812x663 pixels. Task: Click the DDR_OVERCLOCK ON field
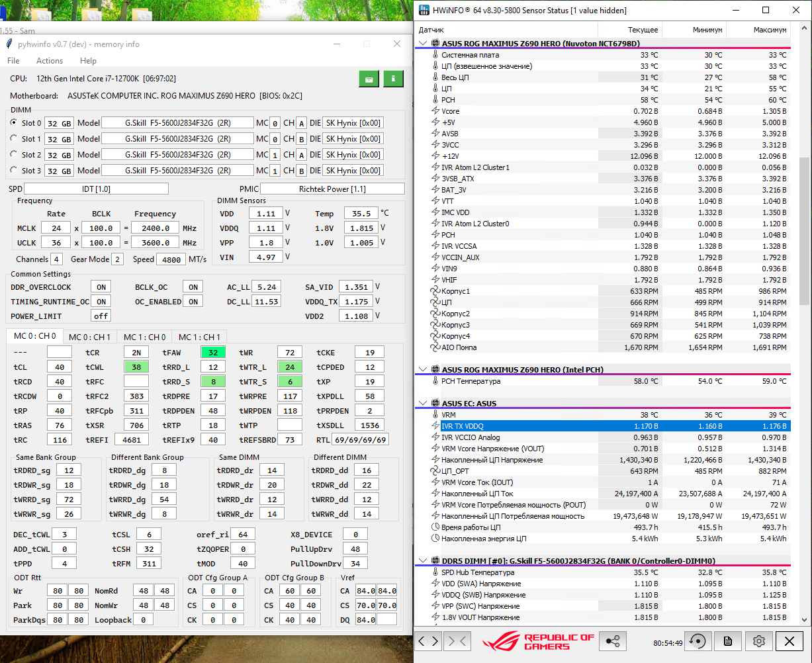click(101, 287)
